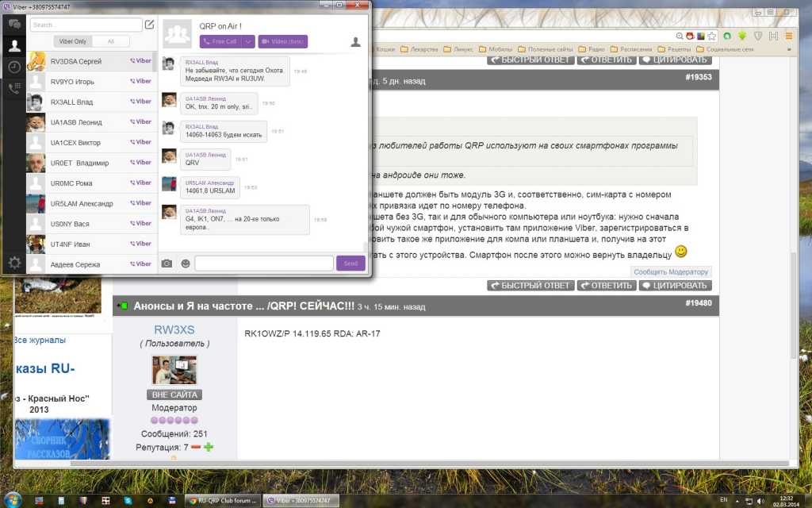Image resolution: width=812 pixels, height=508 pixels.
Task: Switch contact filter to All
Action: (x=111, y=41)
